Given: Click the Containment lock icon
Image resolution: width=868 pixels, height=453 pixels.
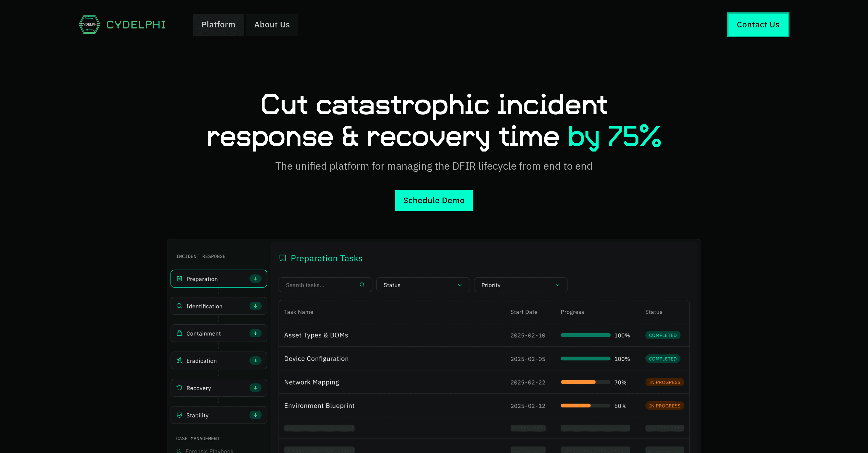Looking at the screenshot, I should pos(179,333).
